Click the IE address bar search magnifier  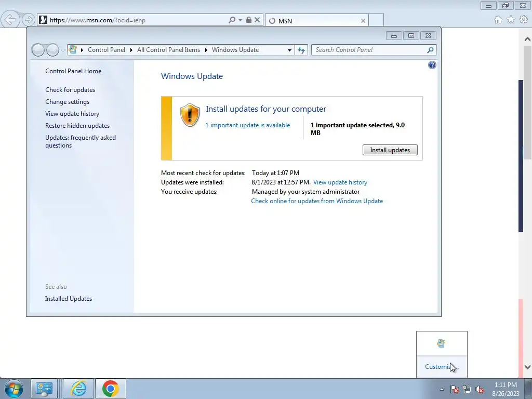(x=232, y=20)
